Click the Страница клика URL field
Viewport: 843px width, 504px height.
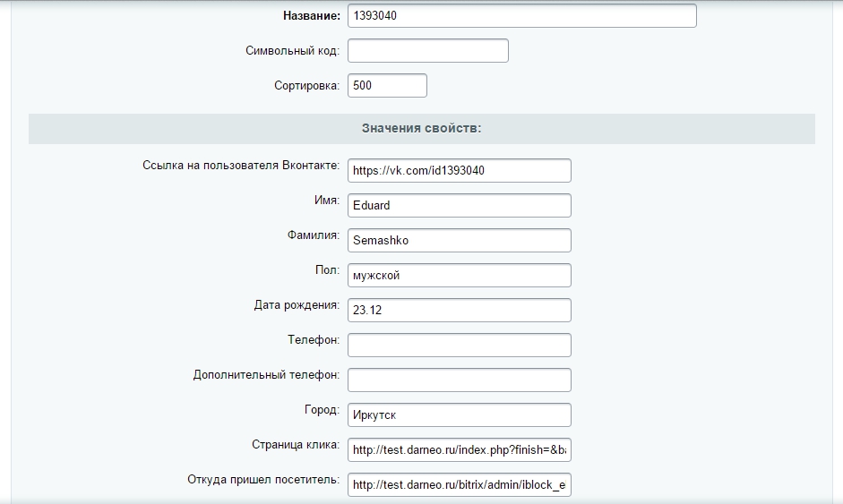coord(459,449)
